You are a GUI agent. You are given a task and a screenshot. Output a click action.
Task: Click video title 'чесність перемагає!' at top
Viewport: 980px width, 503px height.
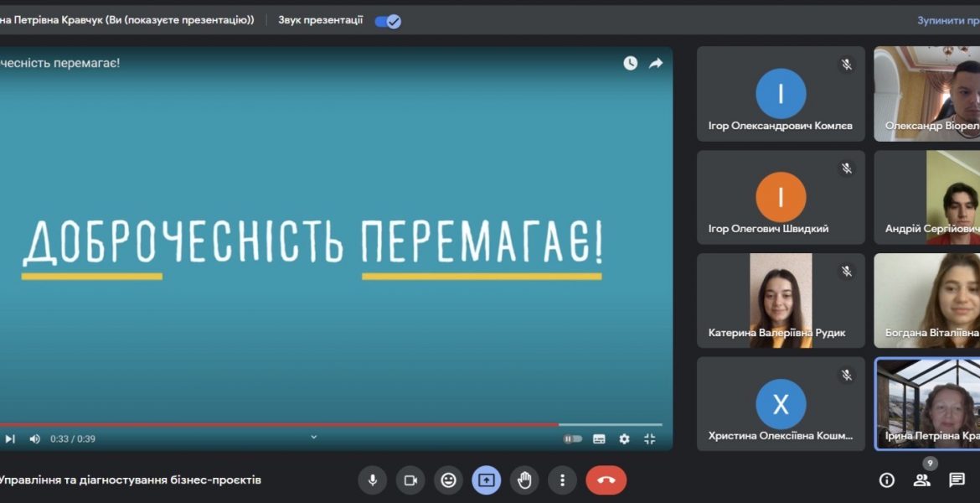click(60, 63)
